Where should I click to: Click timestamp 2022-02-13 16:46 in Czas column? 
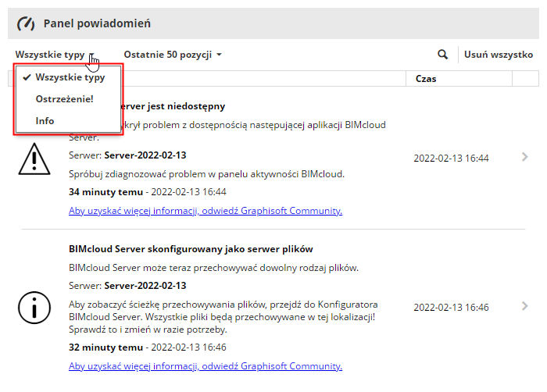451,307
